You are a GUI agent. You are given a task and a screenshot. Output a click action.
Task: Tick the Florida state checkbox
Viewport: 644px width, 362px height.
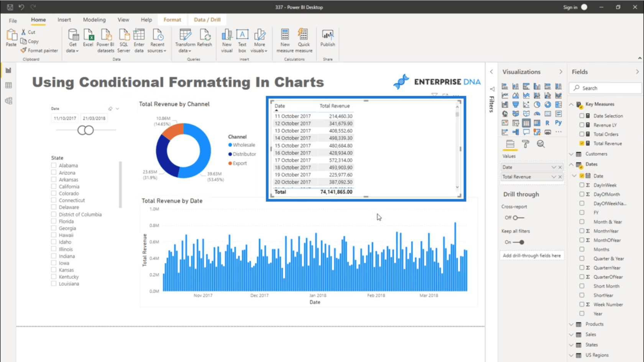(54, 221)
